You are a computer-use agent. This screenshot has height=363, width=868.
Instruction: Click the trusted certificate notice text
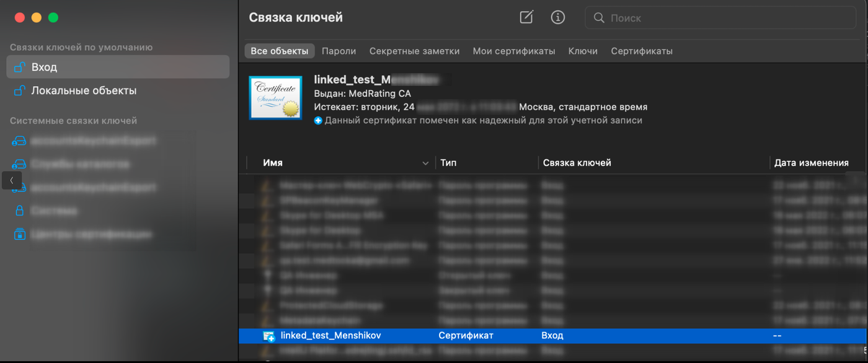pos(484,120)
